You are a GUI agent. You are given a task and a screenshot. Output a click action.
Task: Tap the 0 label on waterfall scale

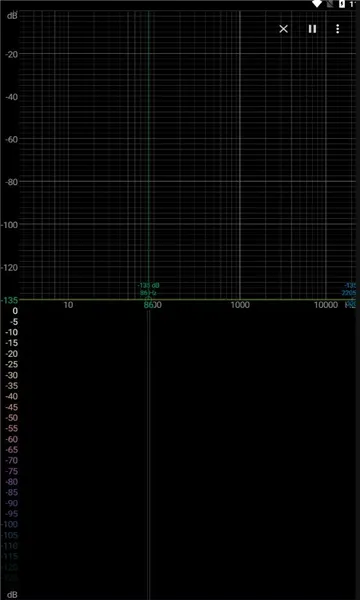(x=15, y=311)
